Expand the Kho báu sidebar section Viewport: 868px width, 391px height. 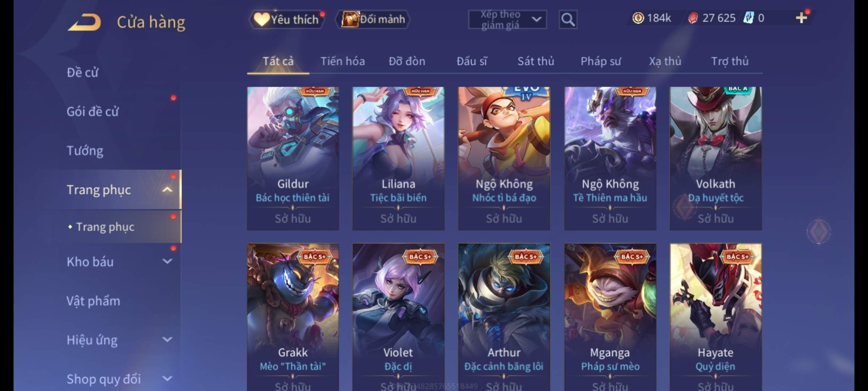click(167, 261)
